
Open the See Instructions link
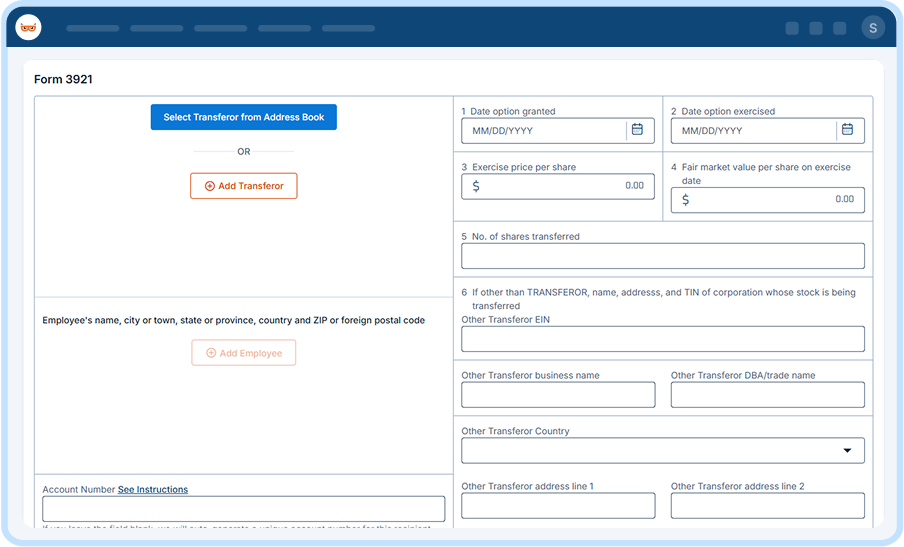click(x=153, y=489)
